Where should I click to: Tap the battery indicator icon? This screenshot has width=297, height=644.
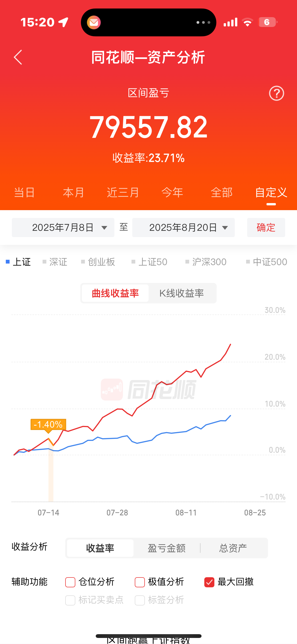[268, 22]
